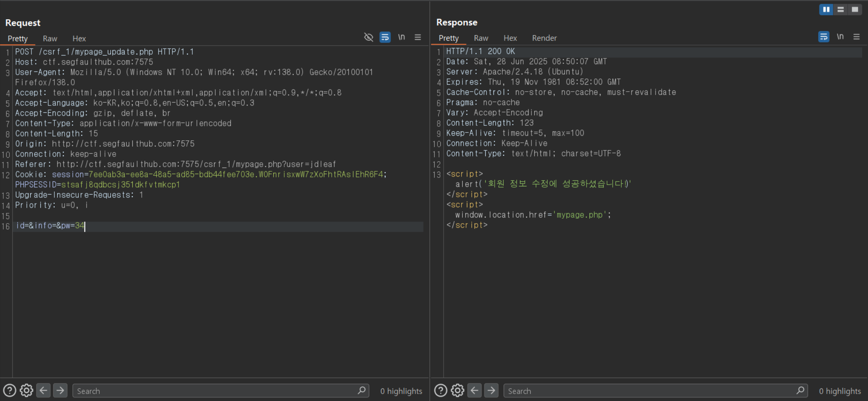Open search settings gear under Request panel
The width and height of the screenshot is (868, 401).
tap(27, 390)
